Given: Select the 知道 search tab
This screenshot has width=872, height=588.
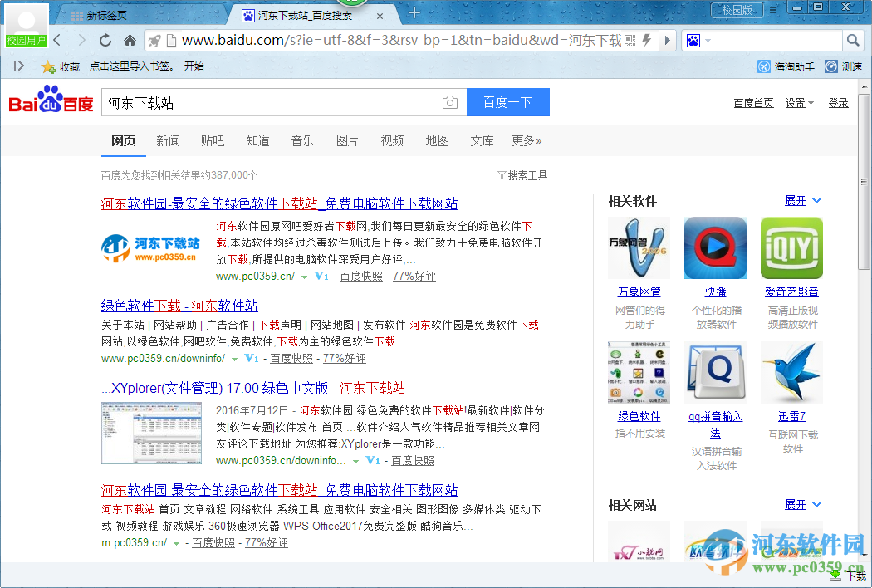Looking at the screenshot, I should [x=257, y=140].
